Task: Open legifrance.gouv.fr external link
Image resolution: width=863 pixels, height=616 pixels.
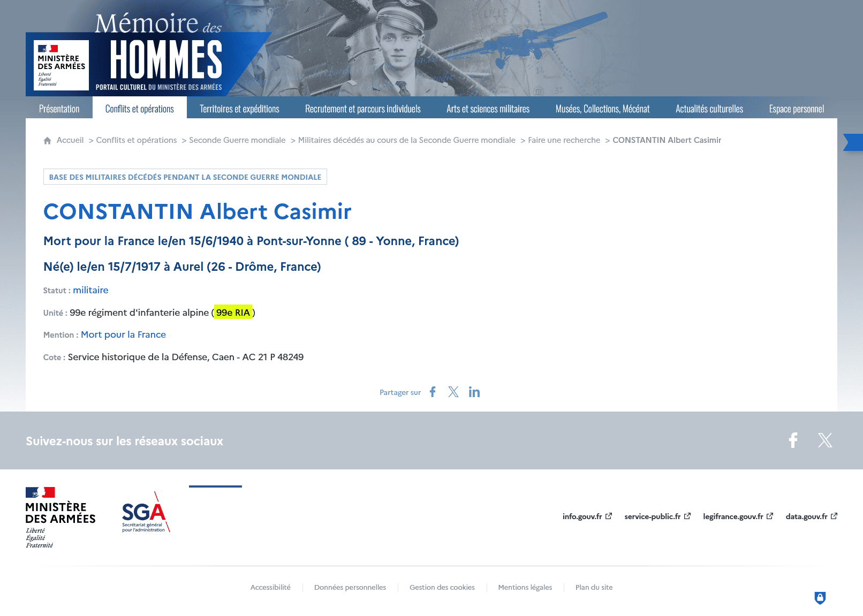Action: click(x=738, y=516)
